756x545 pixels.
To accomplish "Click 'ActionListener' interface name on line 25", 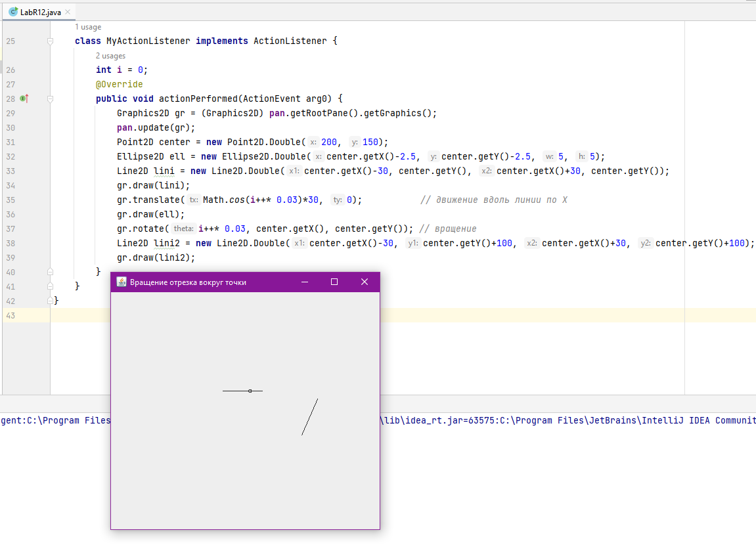I will pyautogui.click(x=290, y=41).
